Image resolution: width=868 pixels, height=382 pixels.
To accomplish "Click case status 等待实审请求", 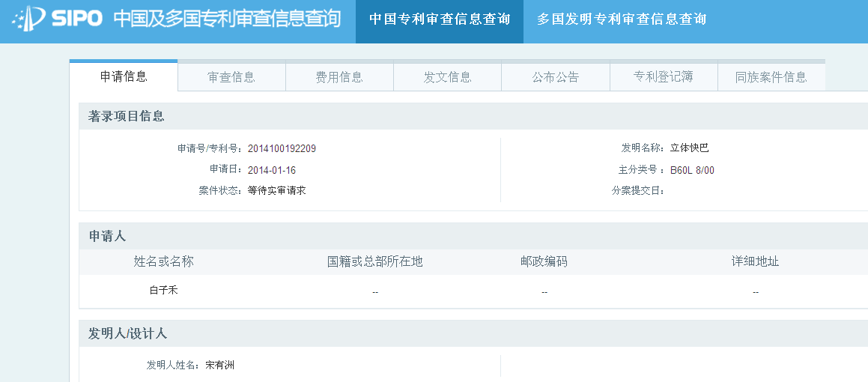I will point(277,190).
